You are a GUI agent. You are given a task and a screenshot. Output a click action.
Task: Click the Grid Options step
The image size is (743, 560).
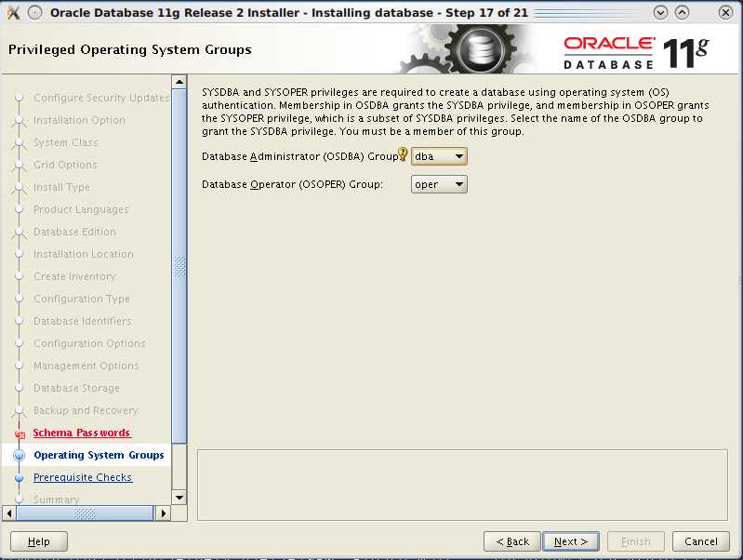(x=65, y=165)
